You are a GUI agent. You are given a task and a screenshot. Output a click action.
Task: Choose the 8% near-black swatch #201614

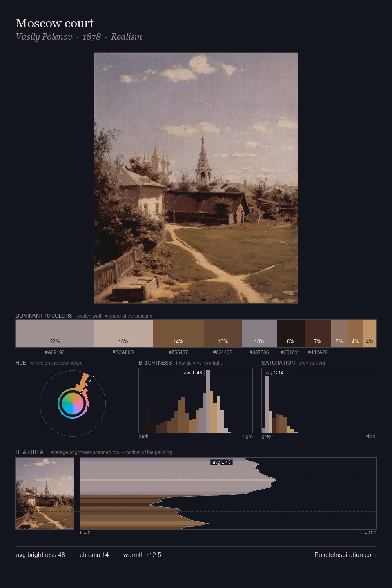(x=290, y=334)
